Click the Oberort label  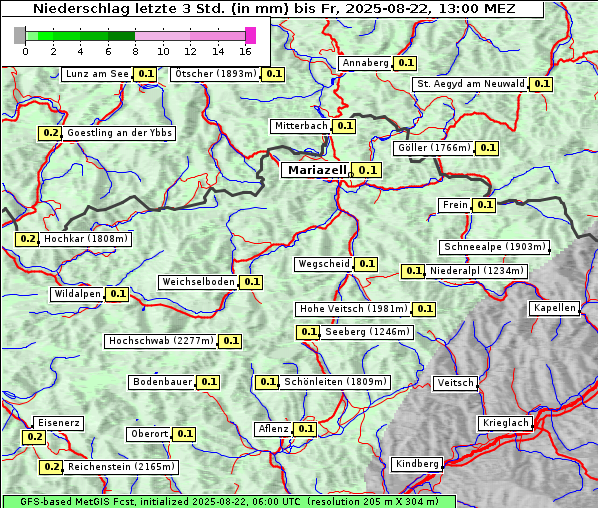tap(149, 434)
